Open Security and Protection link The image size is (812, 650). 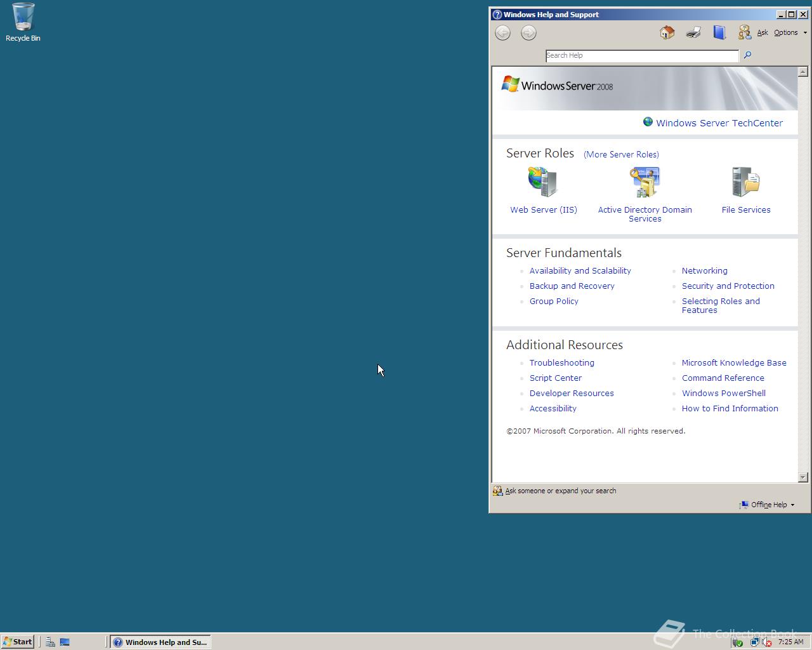click(728, 286)
